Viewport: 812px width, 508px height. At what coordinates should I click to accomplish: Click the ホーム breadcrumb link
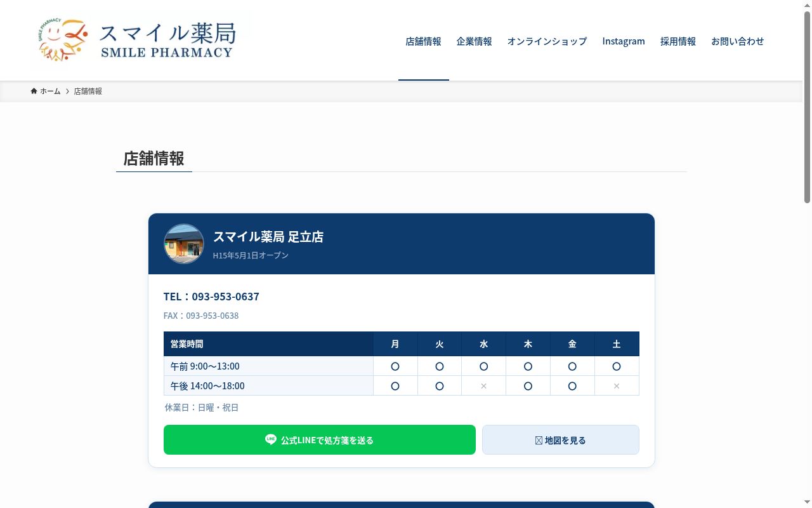click(50, 91)
